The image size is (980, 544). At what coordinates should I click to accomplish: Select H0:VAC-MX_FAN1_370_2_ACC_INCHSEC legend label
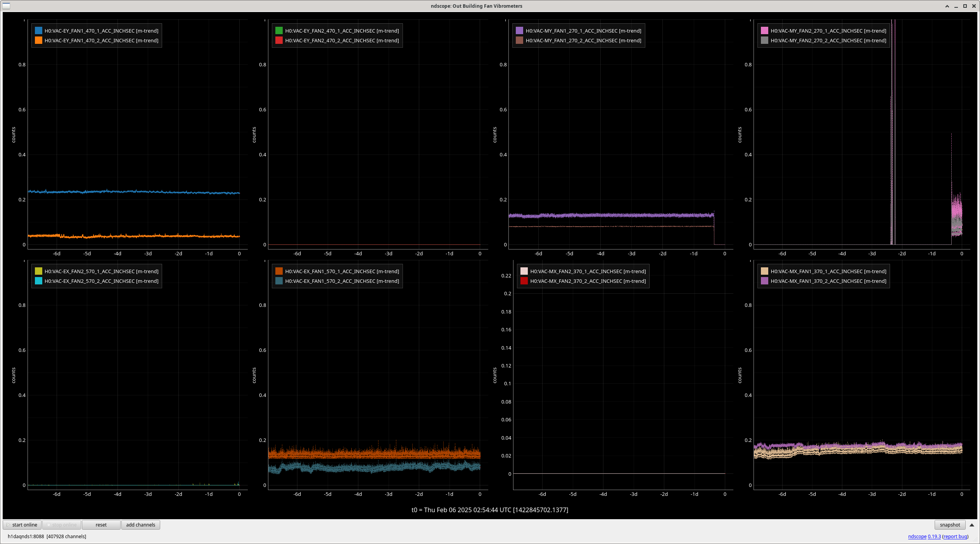(828, 281)
